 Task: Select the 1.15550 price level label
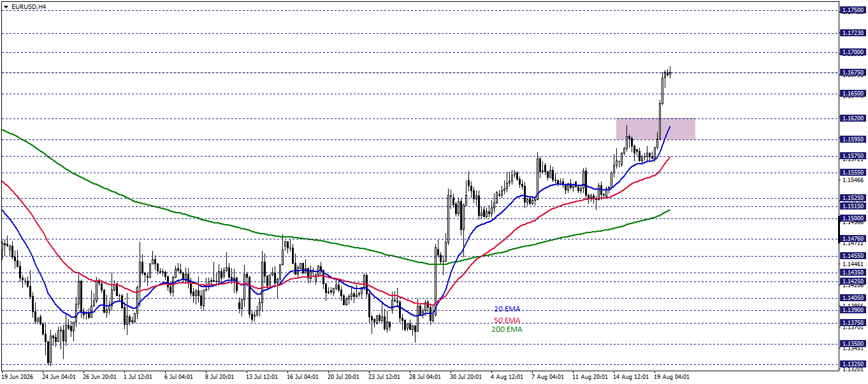point(853,172)
